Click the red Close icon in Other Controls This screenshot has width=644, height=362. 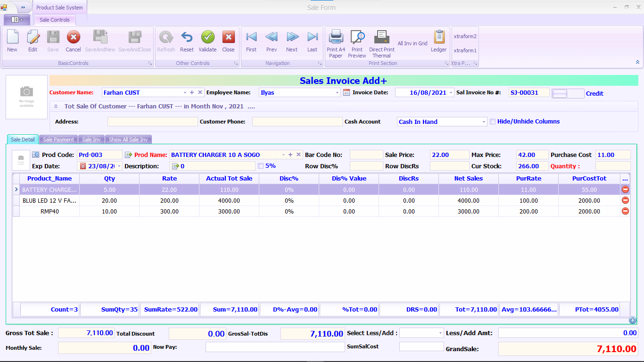tap(228, 37)
